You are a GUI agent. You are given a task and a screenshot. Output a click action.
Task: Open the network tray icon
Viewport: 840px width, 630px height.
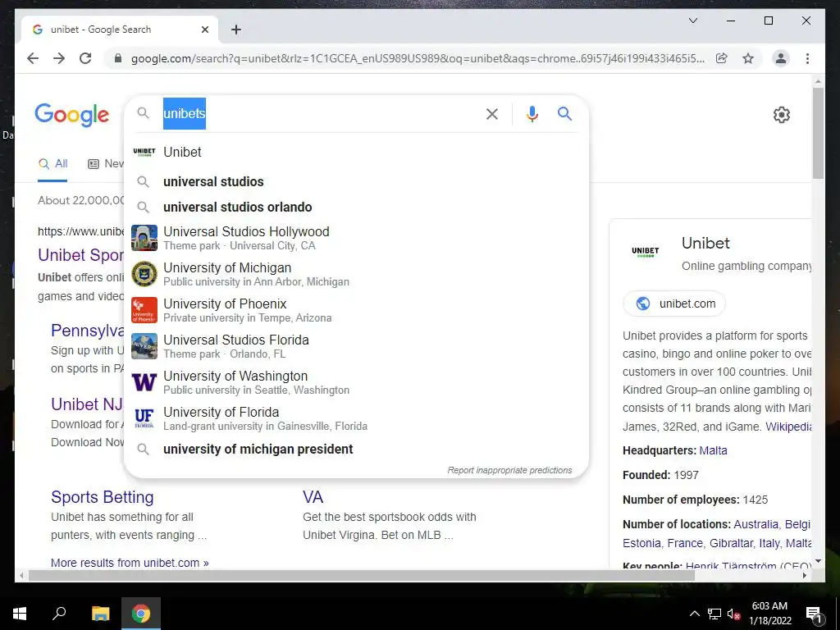(714, 614)
